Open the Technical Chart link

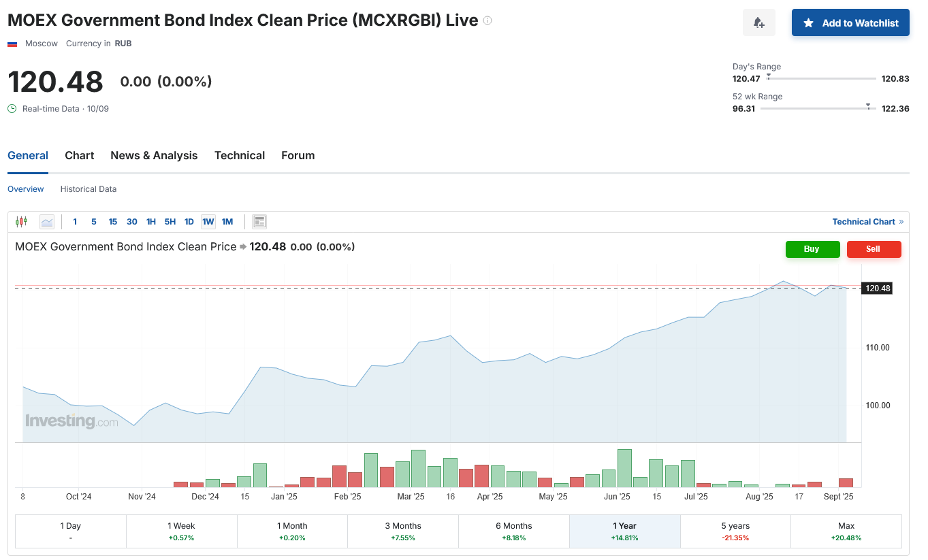(863, 222)
